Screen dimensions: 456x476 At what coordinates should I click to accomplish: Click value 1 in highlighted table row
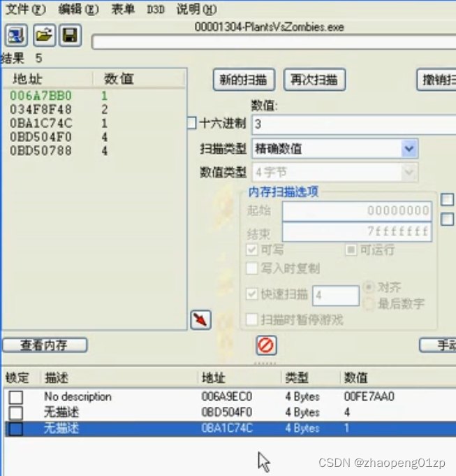(x=347, y=428)
